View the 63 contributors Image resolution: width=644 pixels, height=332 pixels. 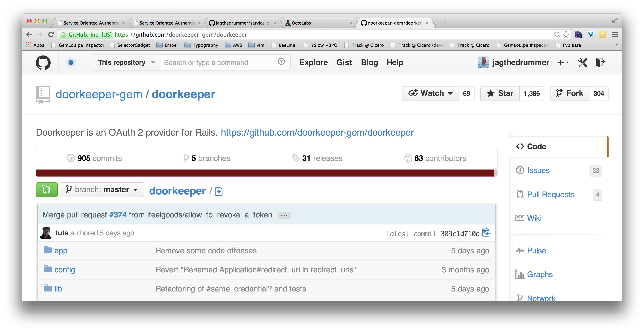435,158
